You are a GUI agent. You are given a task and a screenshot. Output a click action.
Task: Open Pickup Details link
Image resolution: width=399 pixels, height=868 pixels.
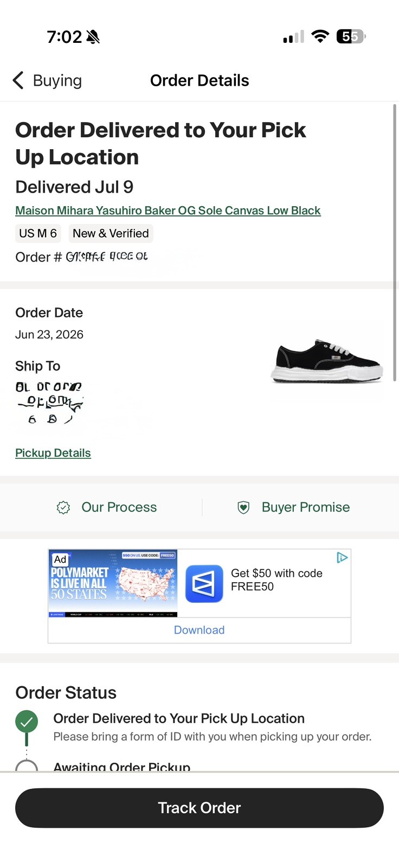pos(53,453)
